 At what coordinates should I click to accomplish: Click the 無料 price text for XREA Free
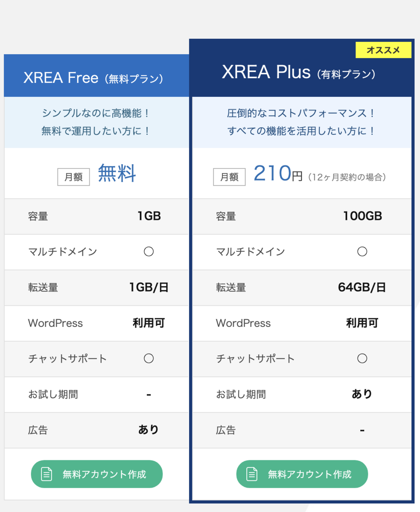point(117,174)
